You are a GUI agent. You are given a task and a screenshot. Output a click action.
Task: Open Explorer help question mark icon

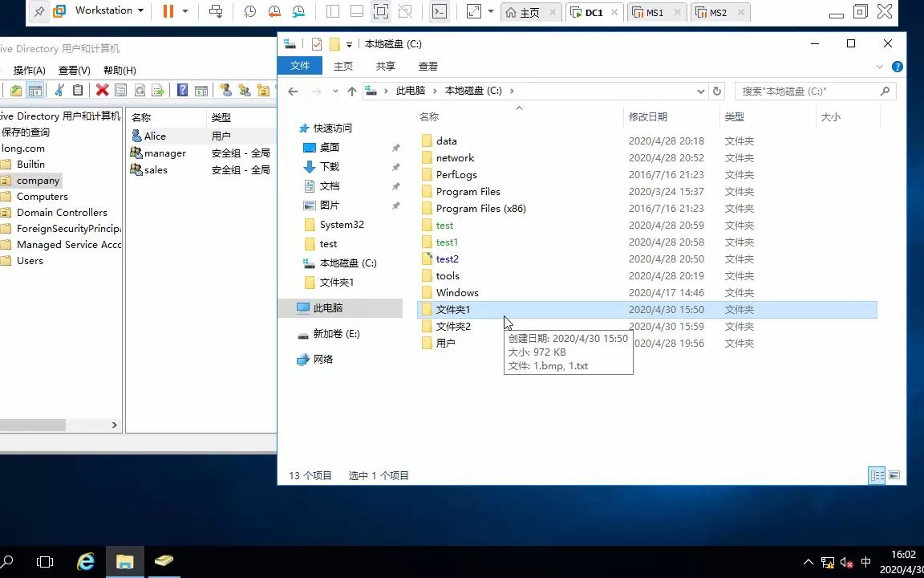(898, 67)
